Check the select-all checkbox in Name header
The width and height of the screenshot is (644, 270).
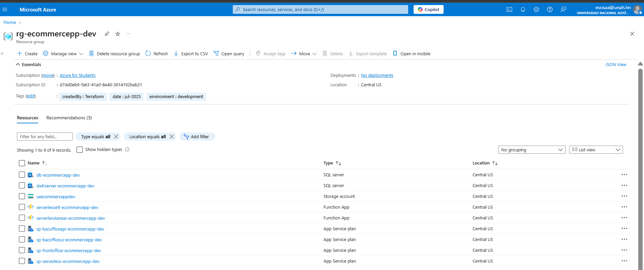coord(22,163)
